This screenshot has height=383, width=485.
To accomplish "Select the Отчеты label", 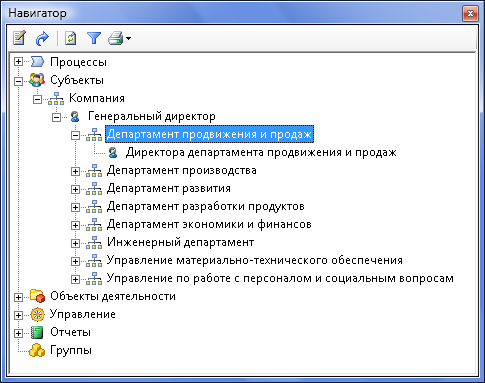I will (x=70, y=332).
